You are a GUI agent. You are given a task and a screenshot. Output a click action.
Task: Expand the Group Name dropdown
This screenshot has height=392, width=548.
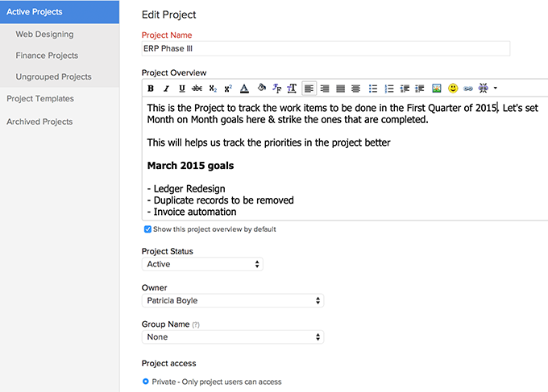tap(232, 337)
